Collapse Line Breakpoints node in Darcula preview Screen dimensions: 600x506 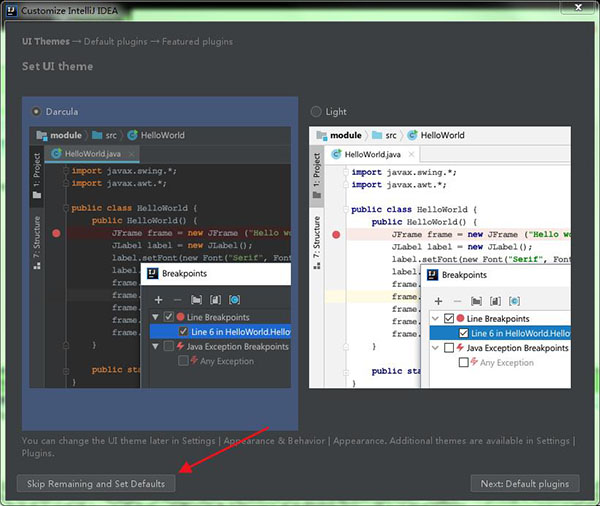coord(154,317)
